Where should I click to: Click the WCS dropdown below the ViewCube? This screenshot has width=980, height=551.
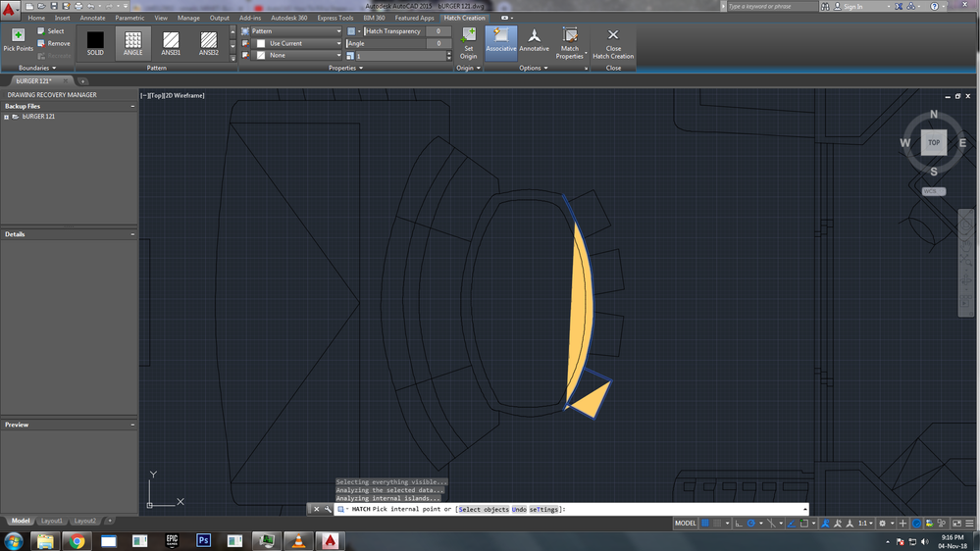[x=934, y=191]
